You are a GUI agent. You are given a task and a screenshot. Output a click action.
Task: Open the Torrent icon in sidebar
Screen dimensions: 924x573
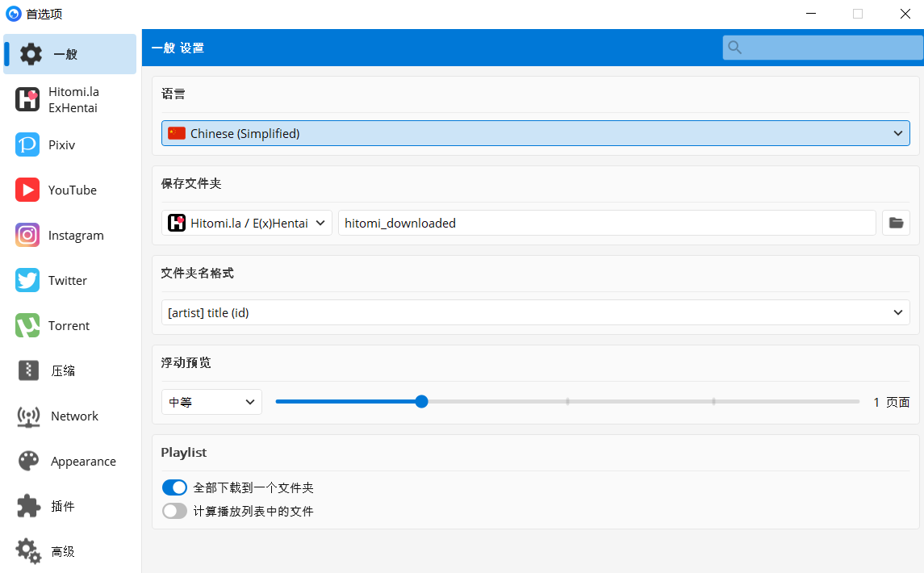point(27,325)
